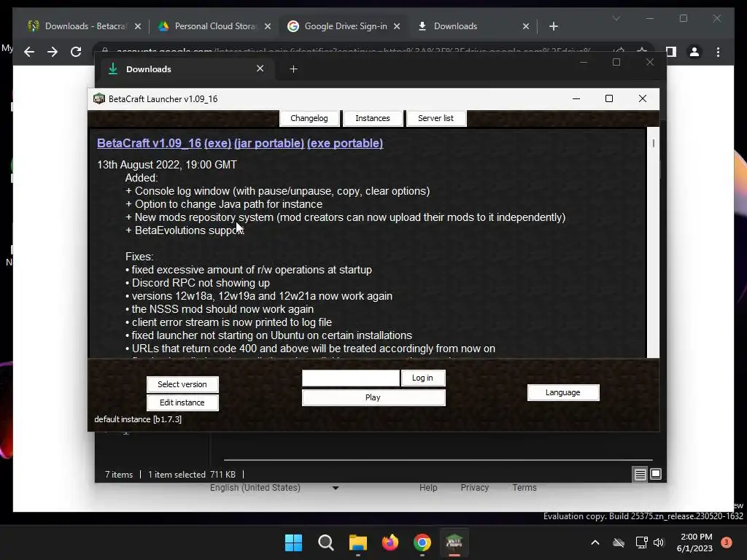Close the Downloads - Betacraft tab
Viewport: 747px width, 560px height.
click(138, 26)
